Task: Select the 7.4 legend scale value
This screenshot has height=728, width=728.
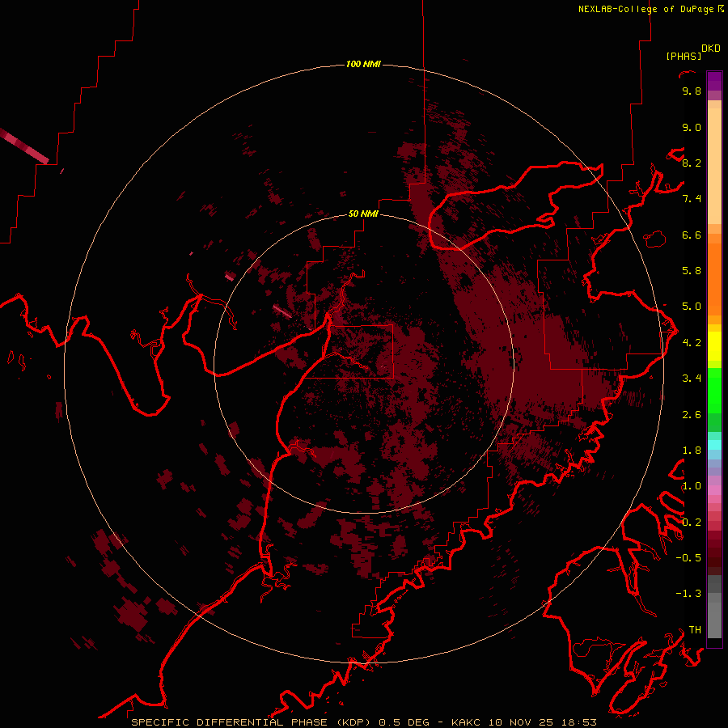Action: click(x=692, y=199)
